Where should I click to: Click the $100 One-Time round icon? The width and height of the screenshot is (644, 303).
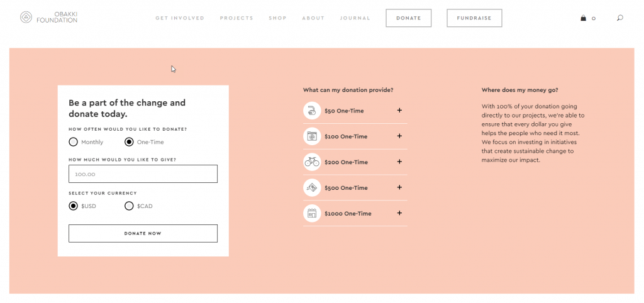click(x=312, y=136)
